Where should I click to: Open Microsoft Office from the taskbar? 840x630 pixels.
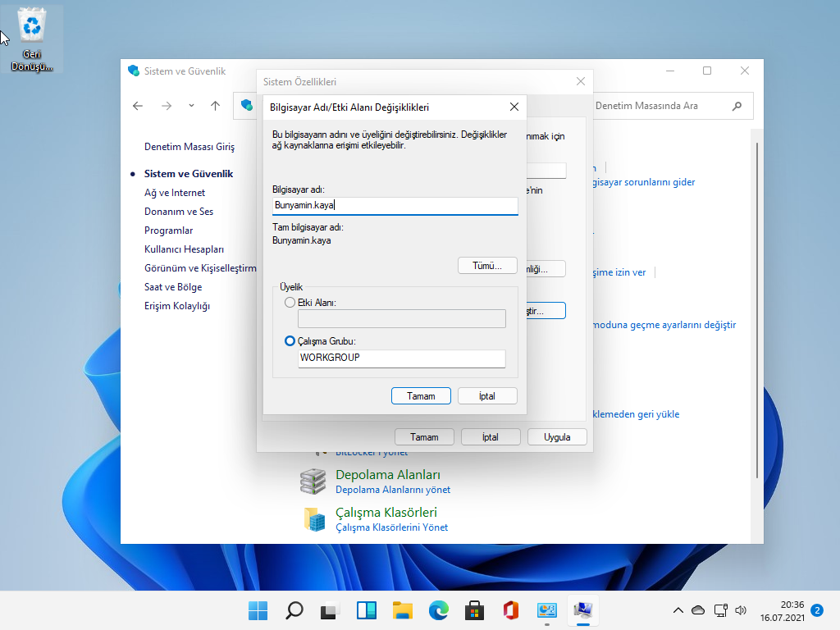pyautogui.click(x=510, y=610)
